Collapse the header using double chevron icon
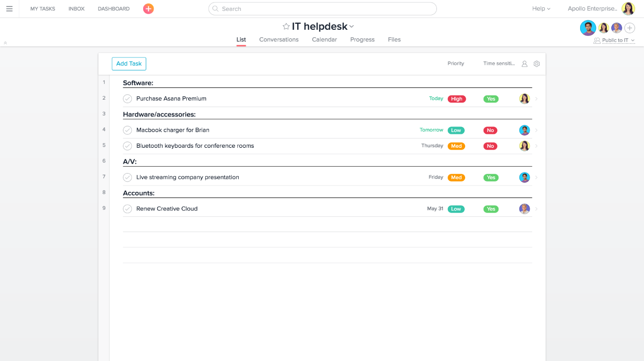Viewport: 644px width, 361px height. (5, 43)
